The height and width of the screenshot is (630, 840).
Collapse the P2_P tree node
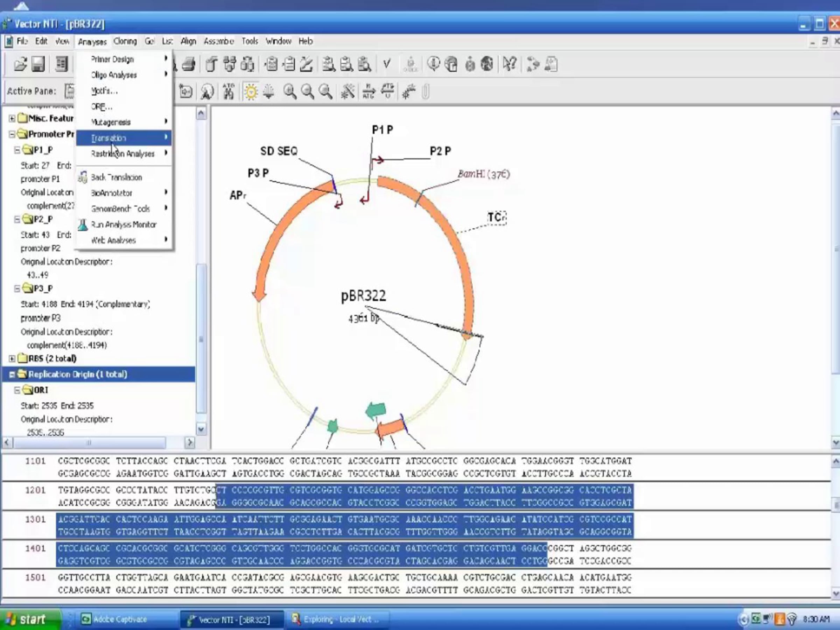point(17,219)
